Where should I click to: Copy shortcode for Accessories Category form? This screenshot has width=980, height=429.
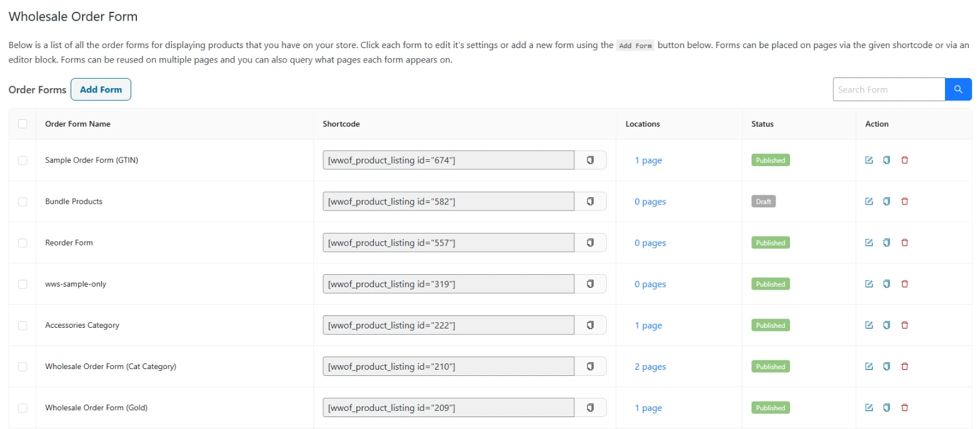pyautogui.click(x=590, y=325)
